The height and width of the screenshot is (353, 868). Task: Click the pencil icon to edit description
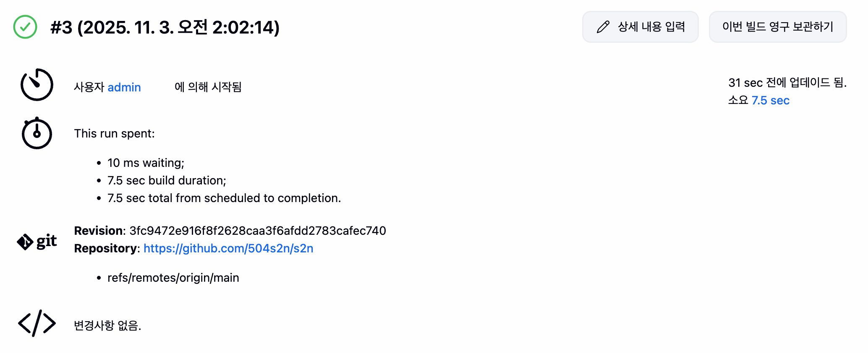603,27
